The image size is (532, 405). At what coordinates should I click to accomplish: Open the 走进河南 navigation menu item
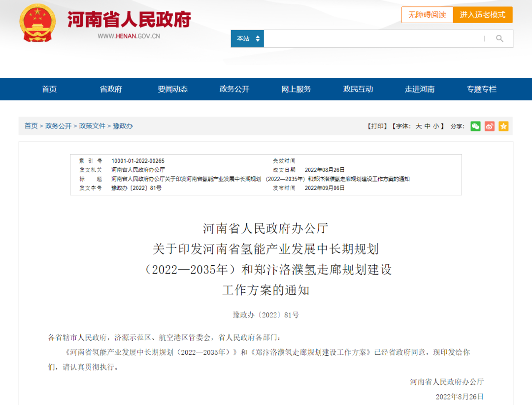[420, 89]
